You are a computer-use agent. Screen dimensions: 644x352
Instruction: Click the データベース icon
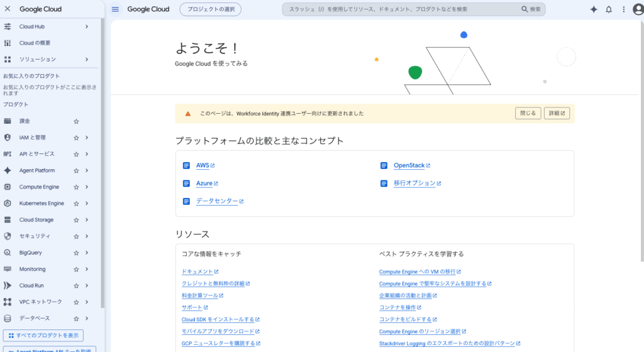tap(8, 318)
